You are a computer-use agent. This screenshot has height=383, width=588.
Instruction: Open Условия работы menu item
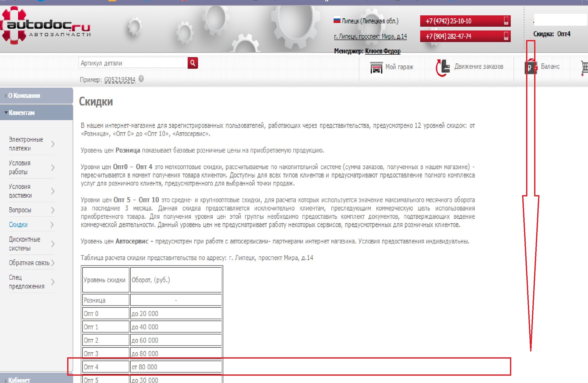20,167
